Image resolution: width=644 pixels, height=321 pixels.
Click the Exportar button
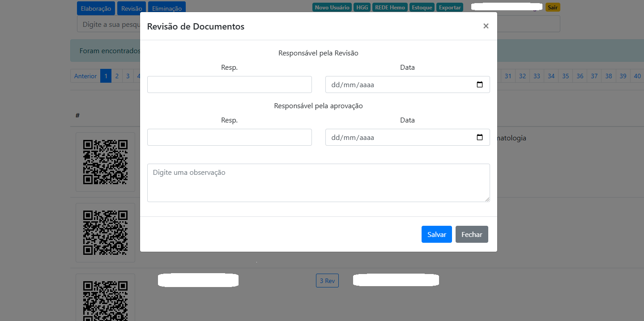tap(450, 8)
